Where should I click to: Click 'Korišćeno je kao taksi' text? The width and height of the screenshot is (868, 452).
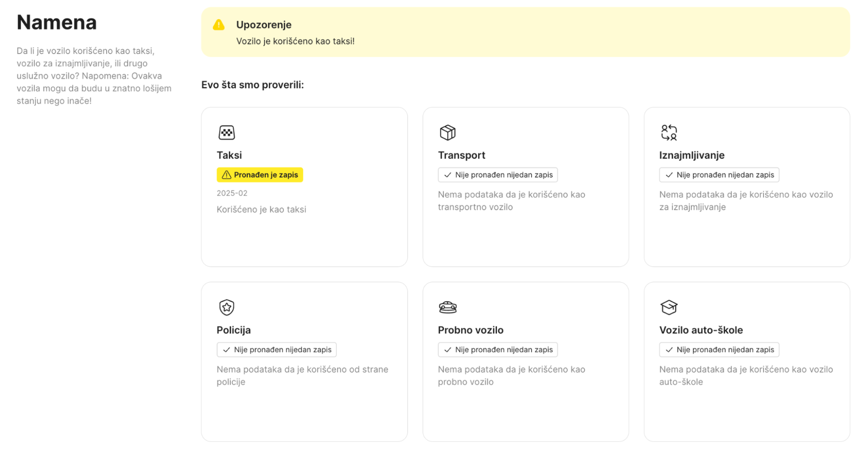261,209
